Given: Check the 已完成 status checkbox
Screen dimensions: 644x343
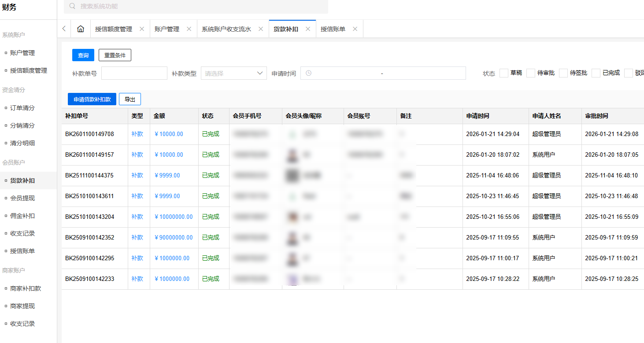Looking at the screenshot, I should click(596, 73).
